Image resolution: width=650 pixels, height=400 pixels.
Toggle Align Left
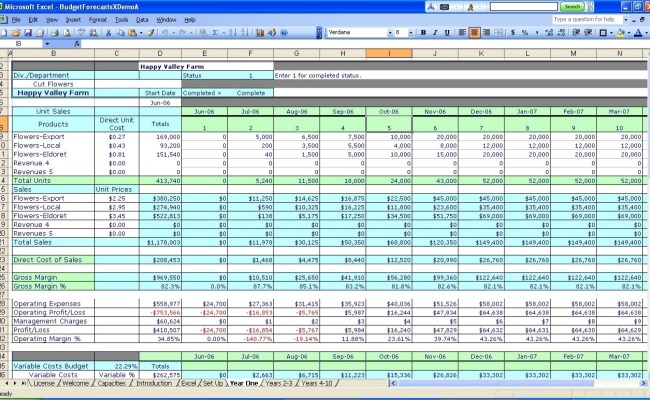click(462, 32)
